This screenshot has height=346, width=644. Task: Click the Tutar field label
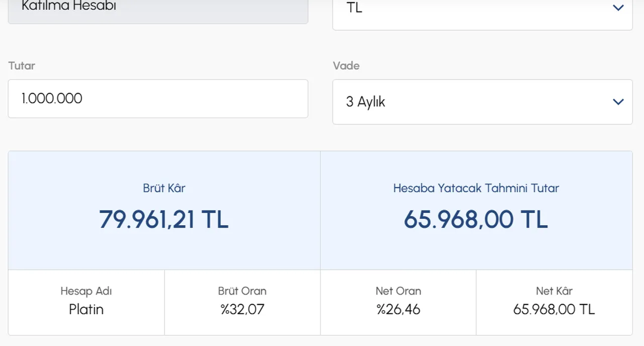22,66
